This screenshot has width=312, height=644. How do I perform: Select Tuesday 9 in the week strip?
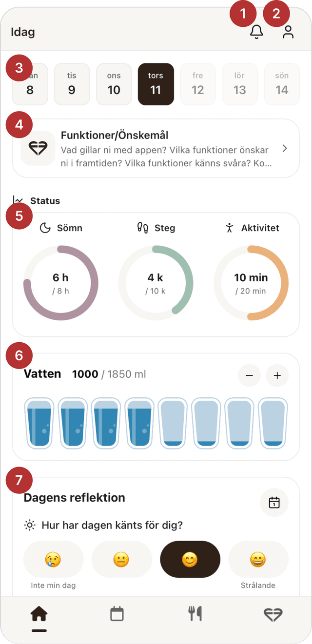(72, 84)
